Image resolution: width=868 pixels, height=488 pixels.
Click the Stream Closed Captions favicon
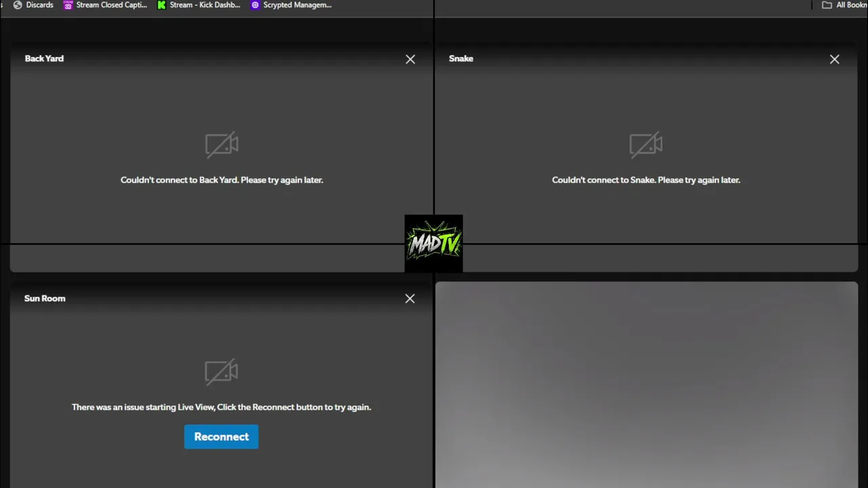click(68, 5)
